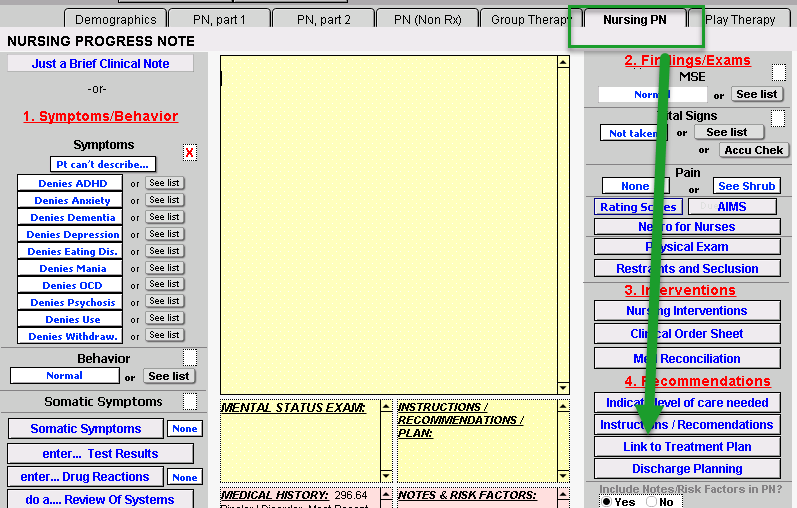Open See list next to Denies Depression

(164, 234)
